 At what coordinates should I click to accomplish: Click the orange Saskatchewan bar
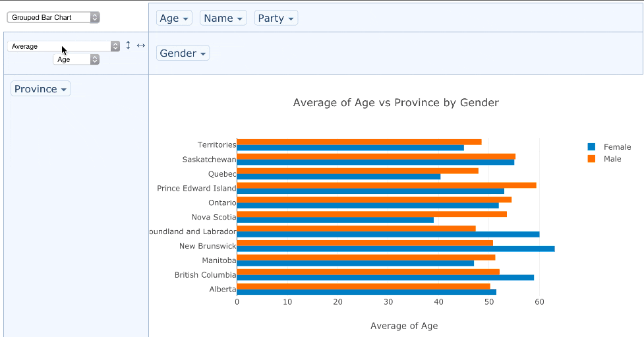click(376, 156)
